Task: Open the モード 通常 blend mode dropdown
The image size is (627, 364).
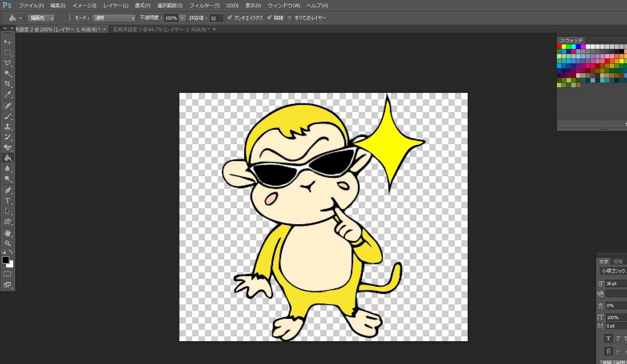Action: point(114,18)
